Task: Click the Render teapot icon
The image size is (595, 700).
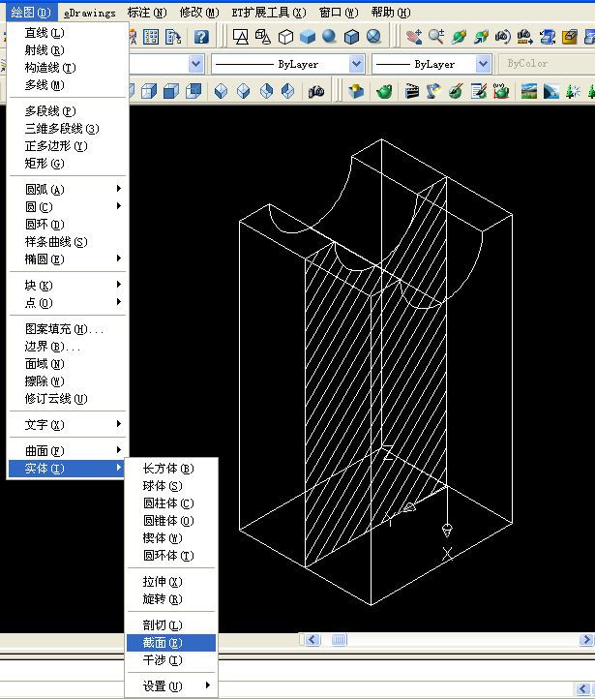Action: coord(384,91)
